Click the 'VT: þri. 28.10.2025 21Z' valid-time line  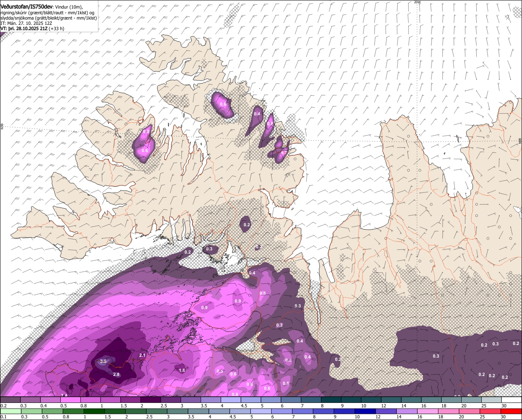click(32, 29)
